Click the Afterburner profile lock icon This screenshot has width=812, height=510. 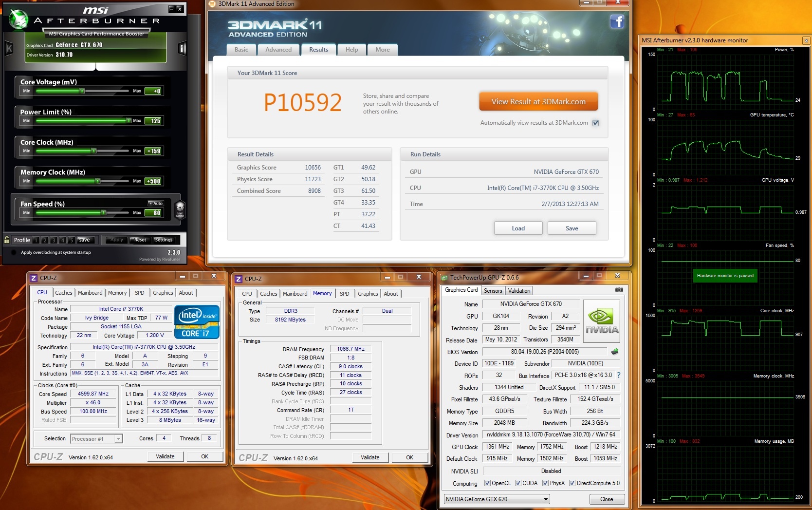7,240
